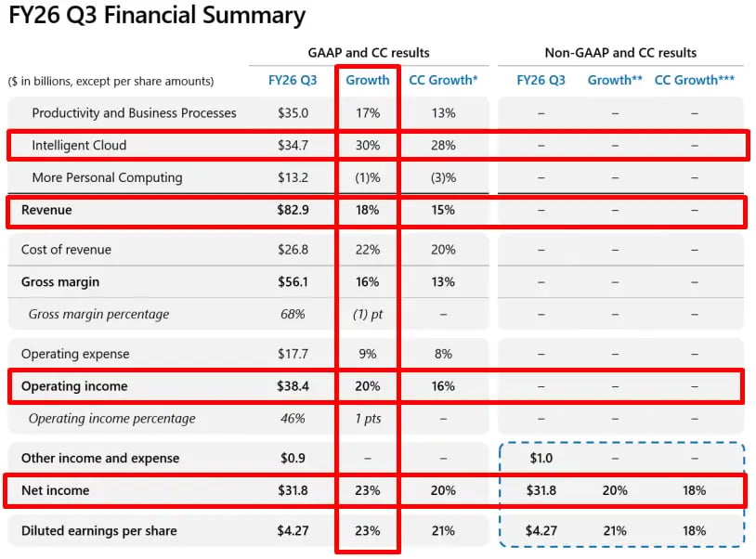Select the Productivity and Business Processes label
The width and height of the screenshot is (756, 559).
click(x=134, y=112)
